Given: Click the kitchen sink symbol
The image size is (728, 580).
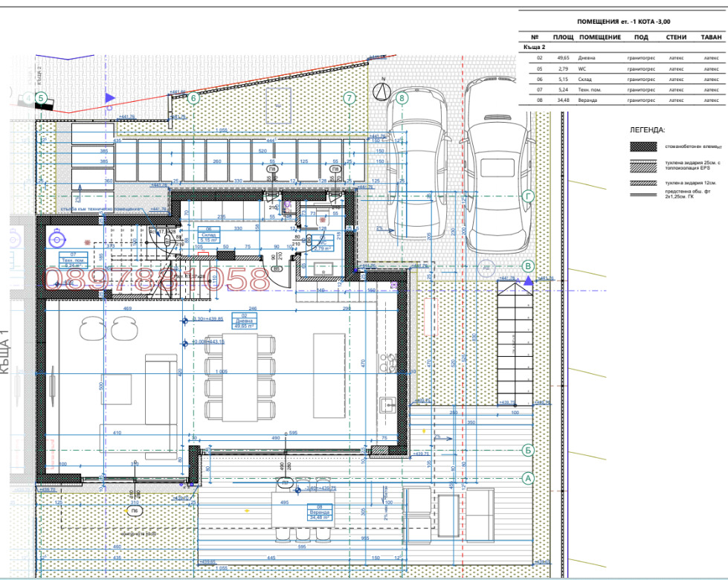Looking at the screenshot, I should [386, 405].
